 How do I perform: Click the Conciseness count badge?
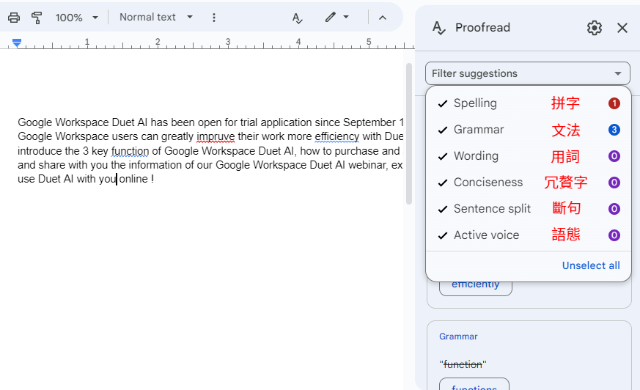pos(614,182)
